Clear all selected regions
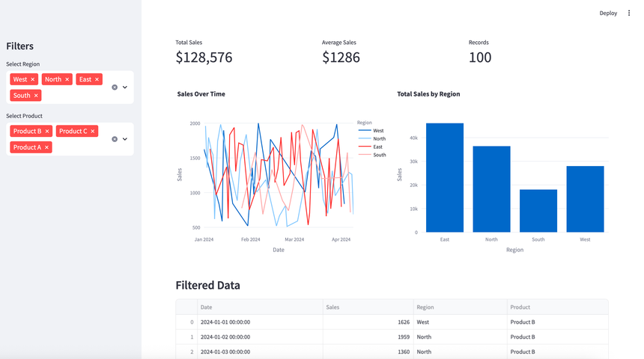The image size is (644, 359). click(115, 88)
